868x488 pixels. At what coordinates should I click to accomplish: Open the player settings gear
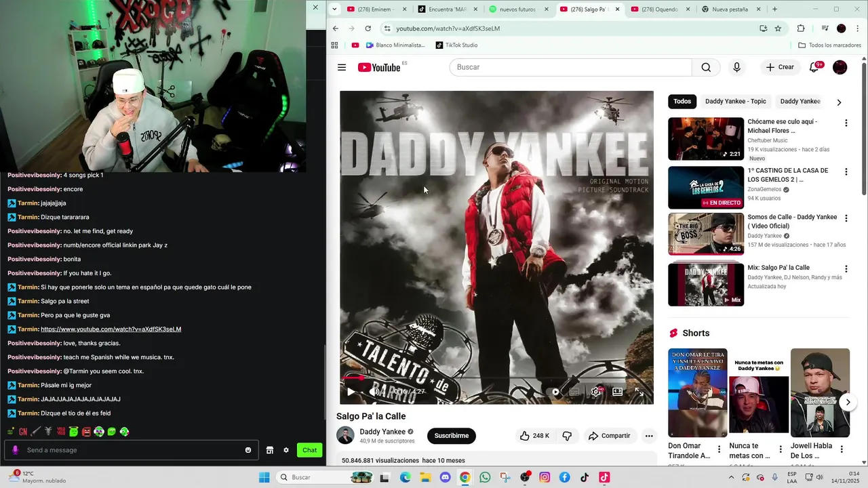click(596, 392)
